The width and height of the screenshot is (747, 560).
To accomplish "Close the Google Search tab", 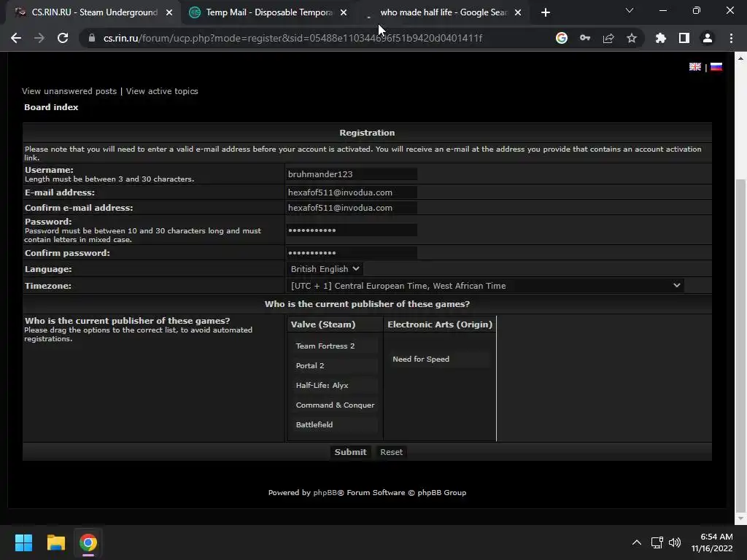I will point(518,12).
